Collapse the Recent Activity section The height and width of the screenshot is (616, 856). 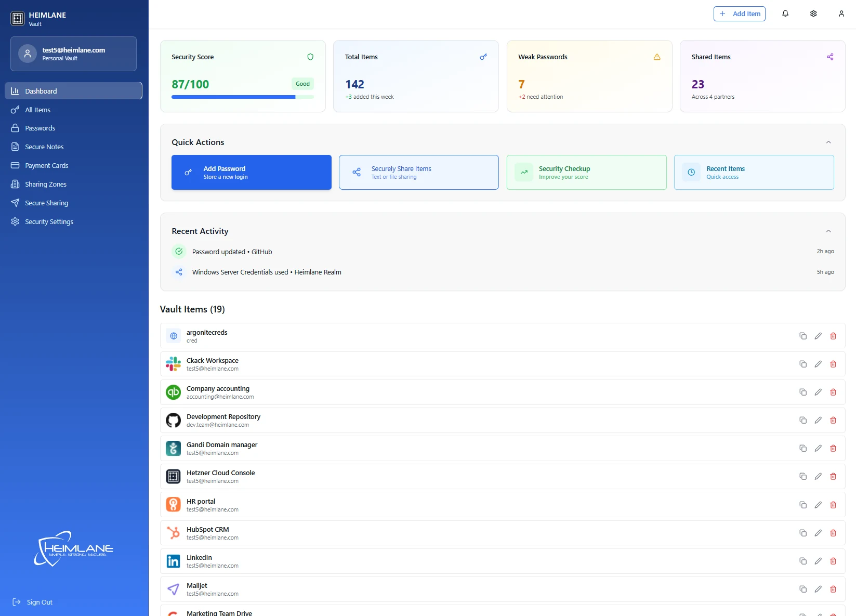828,231
